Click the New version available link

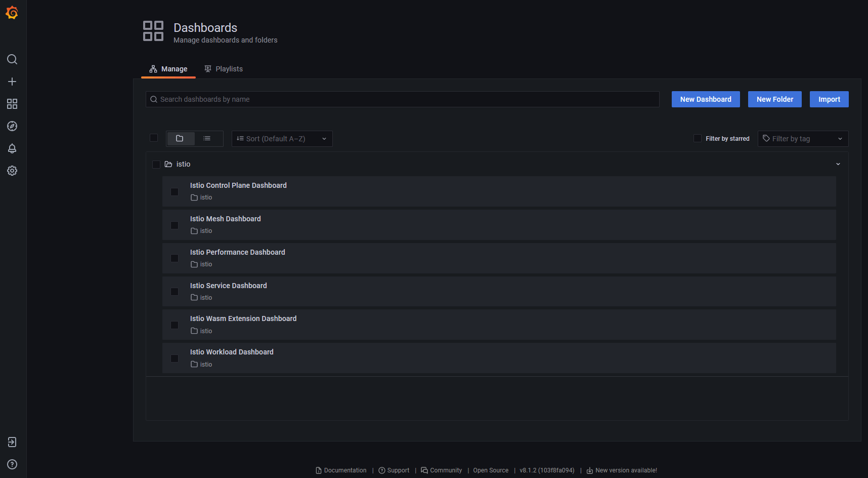click(622, 470)
